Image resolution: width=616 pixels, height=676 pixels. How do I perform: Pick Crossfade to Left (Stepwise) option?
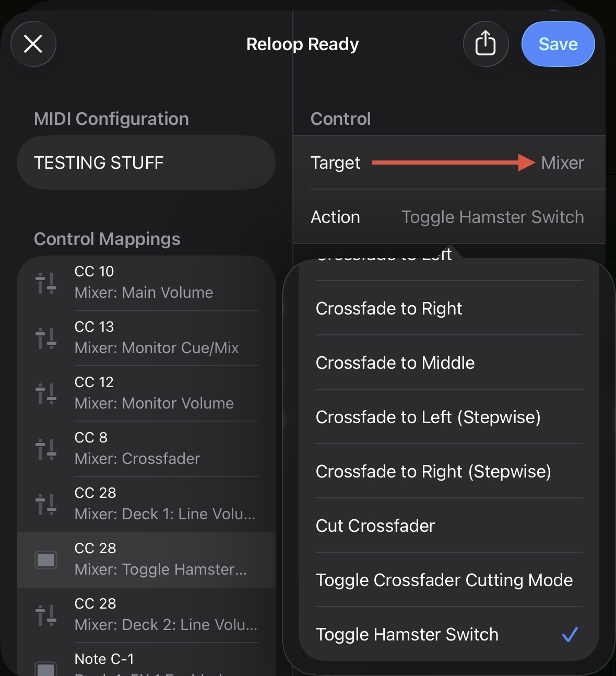pos(428,417)
